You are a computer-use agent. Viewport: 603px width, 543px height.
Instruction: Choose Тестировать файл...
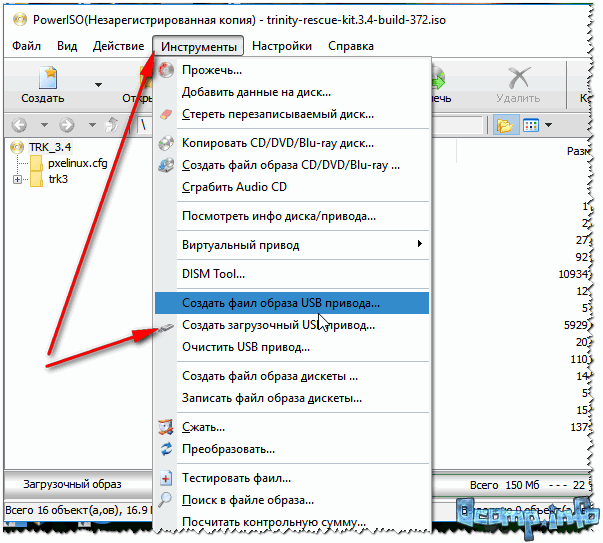pos(292,478)
